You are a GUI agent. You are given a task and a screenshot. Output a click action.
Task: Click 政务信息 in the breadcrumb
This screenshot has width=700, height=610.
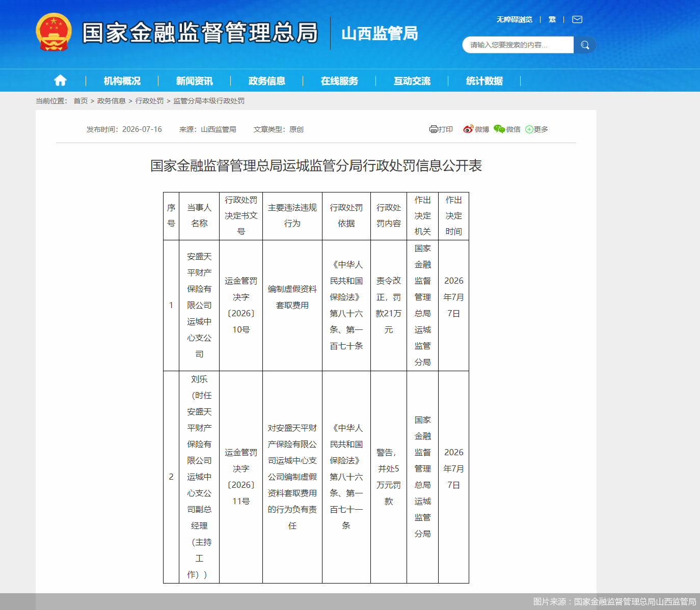[x=112, y=101]
